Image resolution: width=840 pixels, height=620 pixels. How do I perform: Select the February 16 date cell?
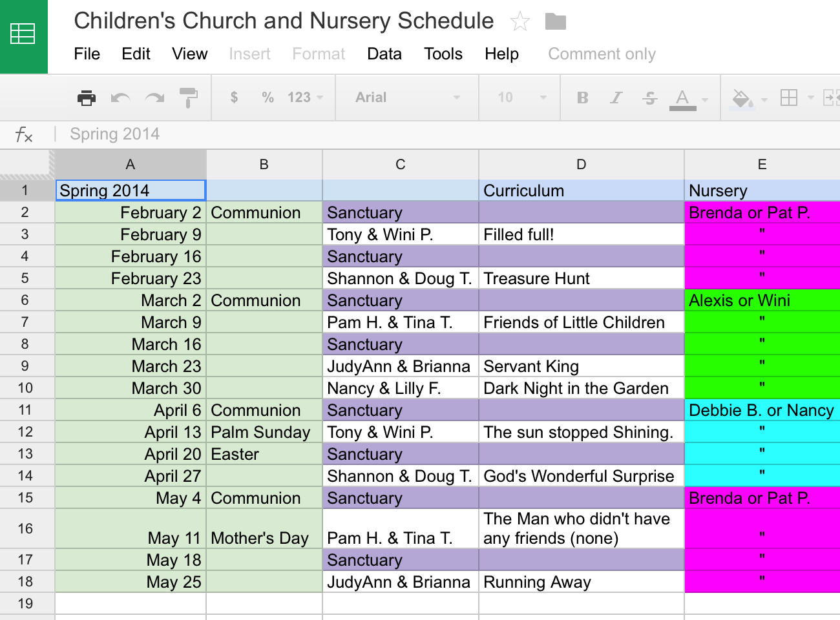131,256
